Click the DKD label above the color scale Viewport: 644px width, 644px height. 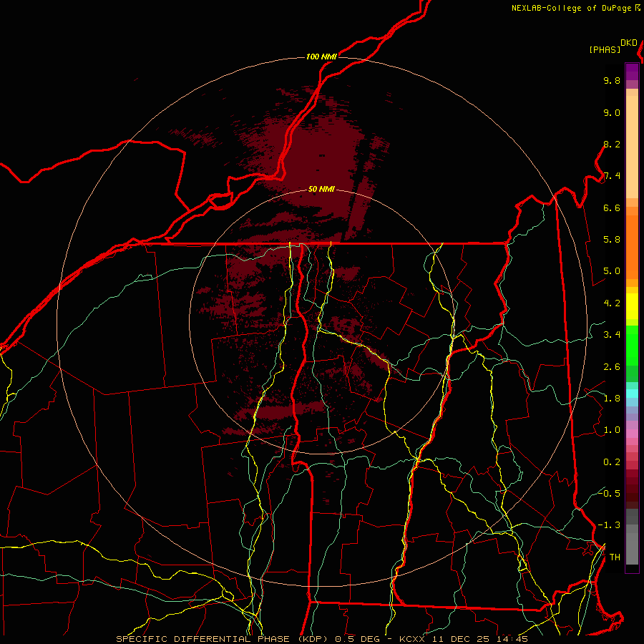(629, 43)
